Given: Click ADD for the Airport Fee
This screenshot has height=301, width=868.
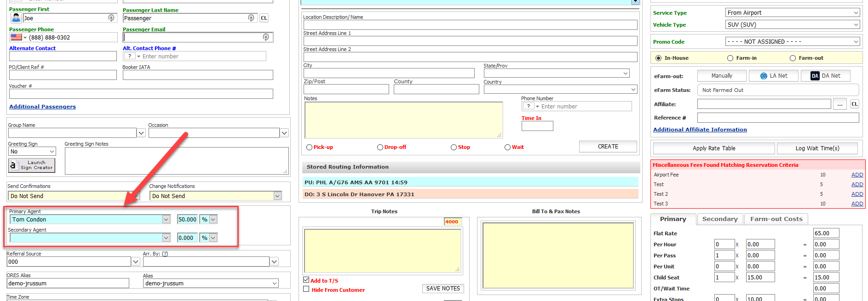Looking at the screenshot, I should click(857, 175).
